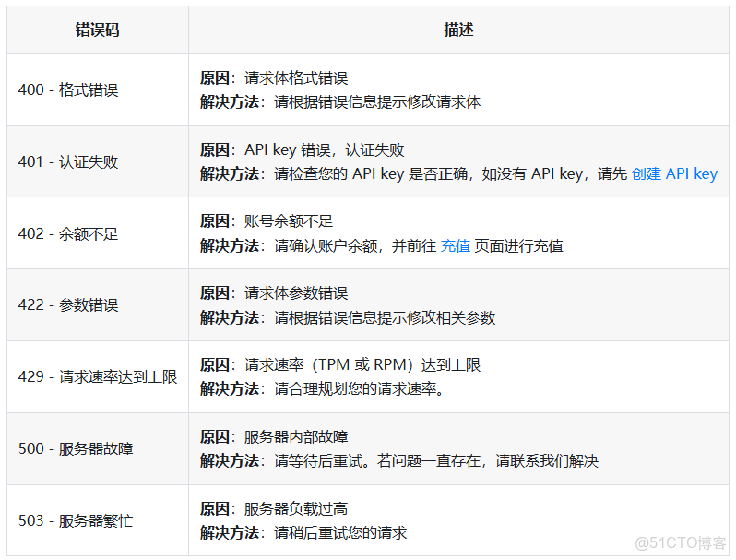The width and height of the screenshot is (736, 560).
Task: Click the text 服务器内部故障
Action: pyautogui.click(x=296, y=437)
